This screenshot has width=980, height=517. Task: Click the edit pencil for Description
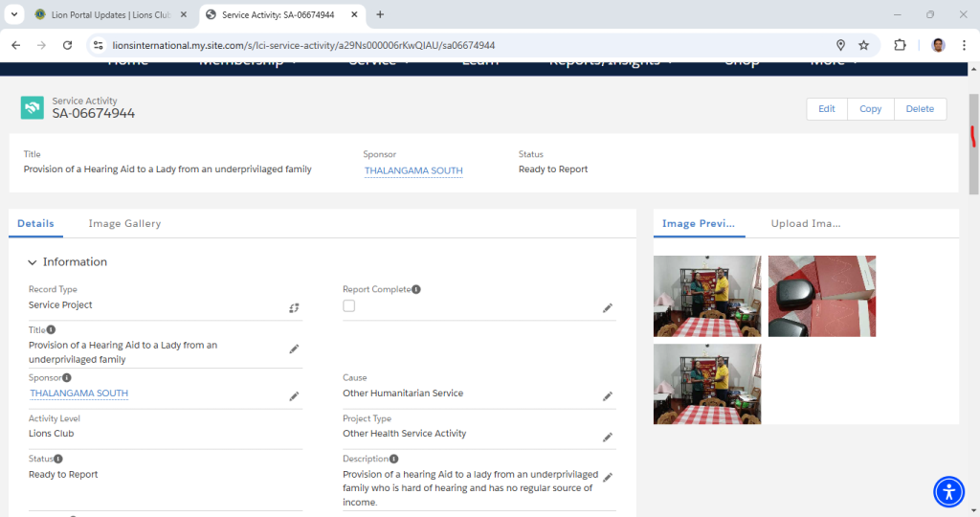pos(608,478)
